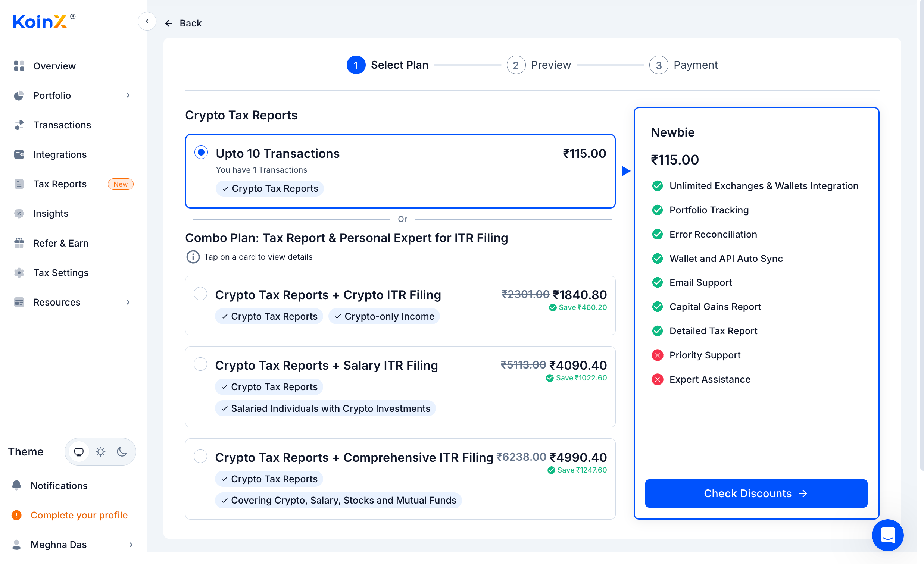Select Crypto Tax Reports + Crypto ITR Filing radio
This screenshot has width=924, height=564.
click(x=200, y=294)
